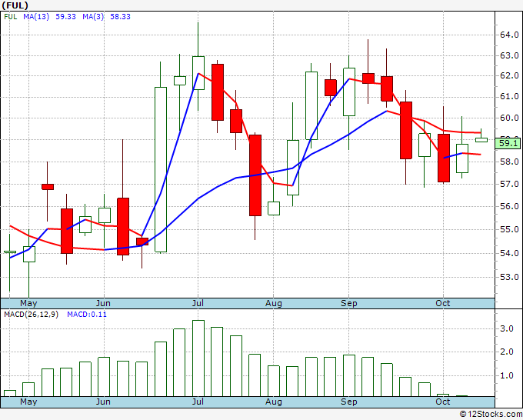
Task: Click Oct on the MACD panel axis
Action: [x=442, y=402]
